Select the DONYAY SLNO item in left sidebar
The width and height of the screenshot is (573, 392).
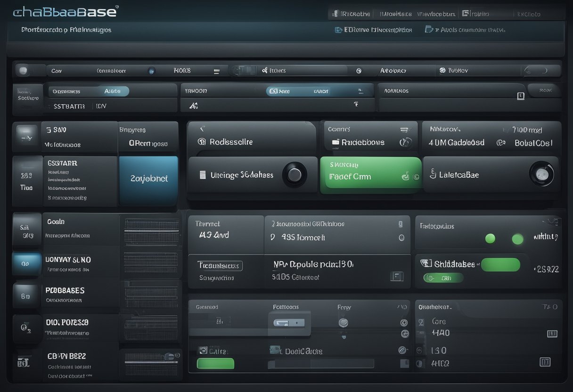pyautogui.click(x=68, y=260)
